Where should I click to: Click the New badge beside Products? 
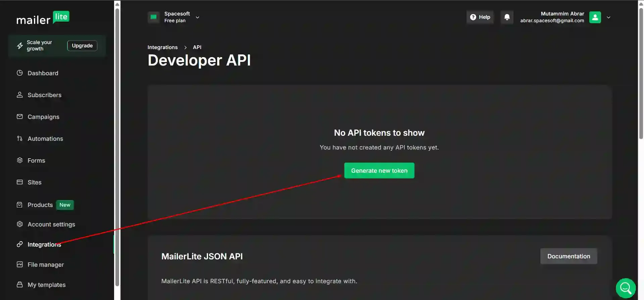click(65, 205)
